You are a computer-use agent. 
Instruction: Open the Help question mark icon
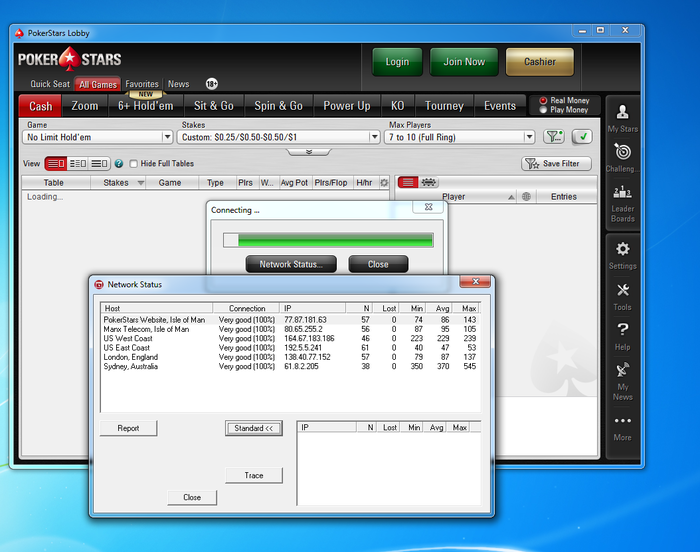coord(622,337)
